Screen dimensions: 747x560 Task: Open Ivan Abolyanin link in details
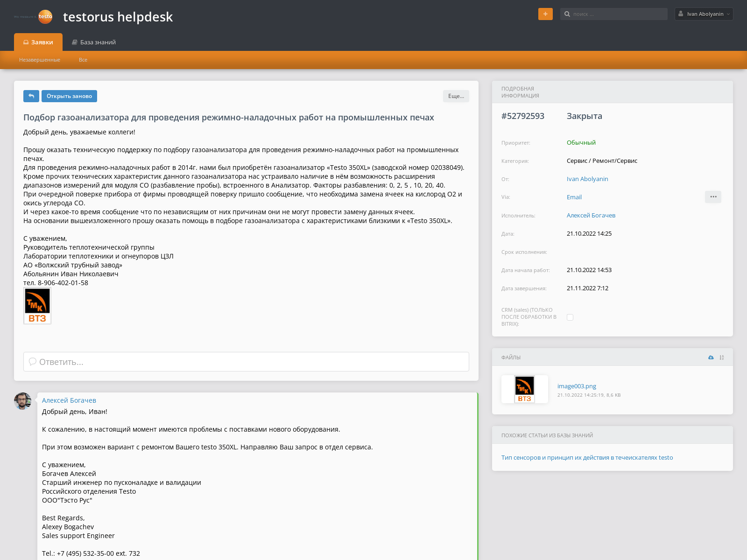pyautogui.click(x=587, y=179)
